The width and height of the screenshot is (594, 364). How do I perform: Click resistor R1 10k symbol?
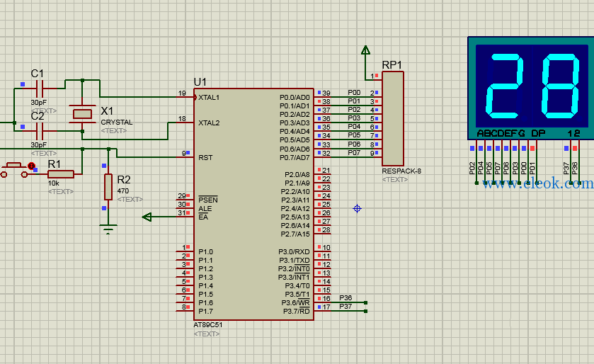coord(61,174)
